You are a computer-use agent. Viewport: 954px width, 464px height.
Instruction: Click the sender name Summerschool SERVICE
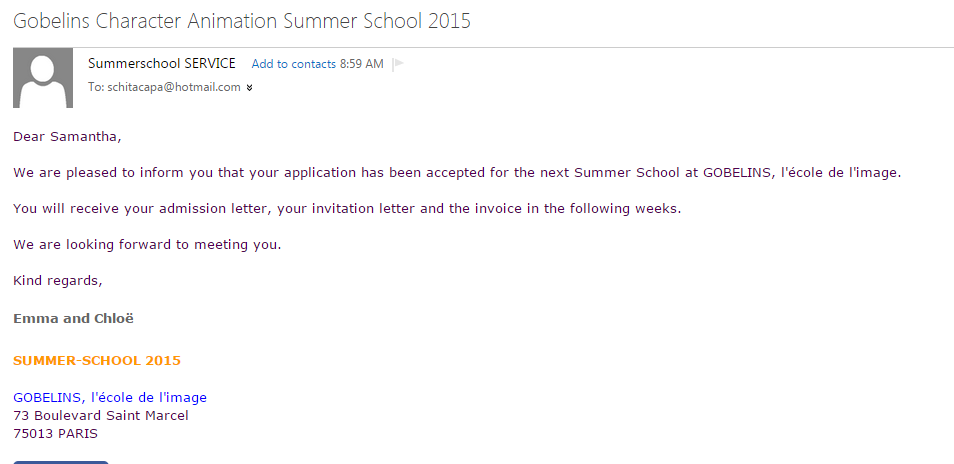pos(162,63)
